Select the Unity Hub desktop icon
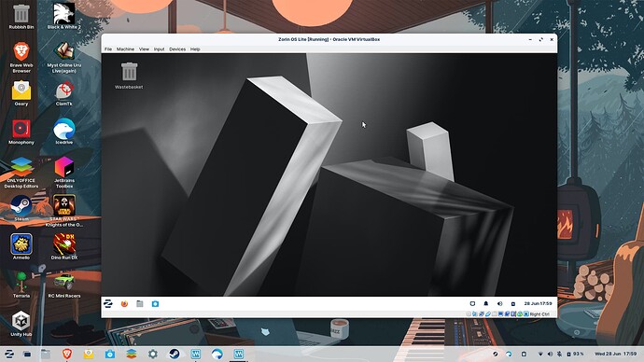Viewport: 644px width, 362px height. pos(21,324)
